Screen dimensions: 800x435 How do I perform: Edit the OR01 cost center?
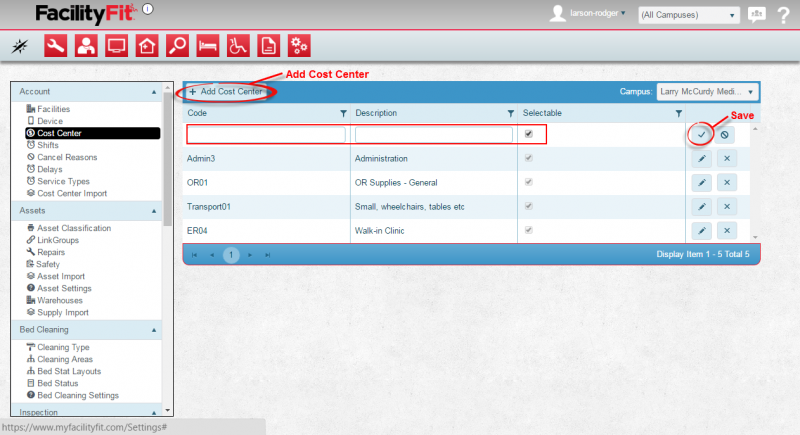pos(702,183)
